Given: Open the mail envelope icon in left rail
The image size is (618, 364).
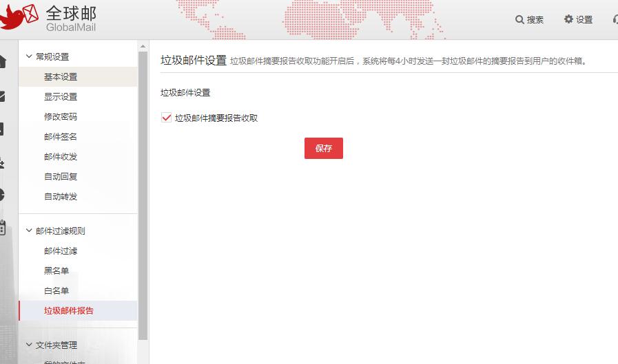Looking at the screenshot, I should pos(2,96).
